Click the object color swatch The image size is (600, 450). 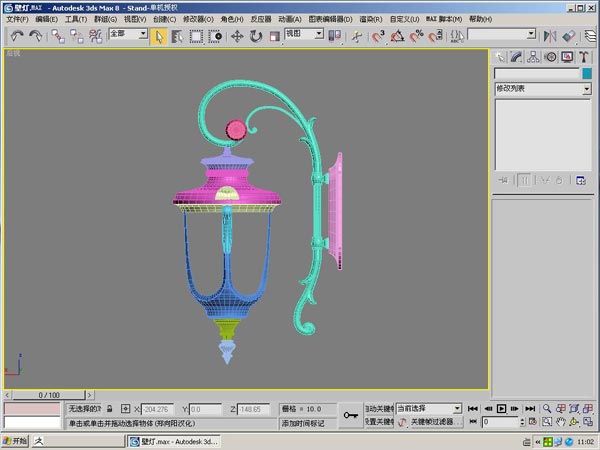(x=587, y=73)
